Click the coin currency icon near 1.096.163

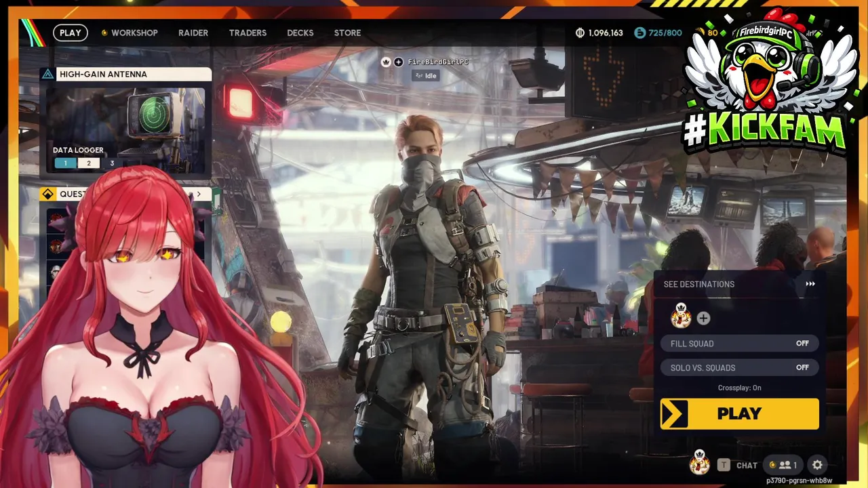tap(580, 33)
